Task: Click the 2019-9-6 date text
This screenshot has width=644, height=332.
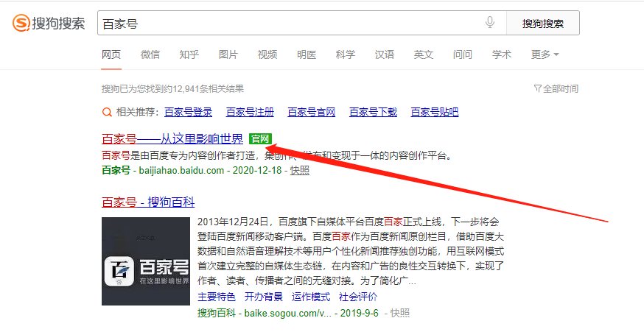Action: click(360, 313)
